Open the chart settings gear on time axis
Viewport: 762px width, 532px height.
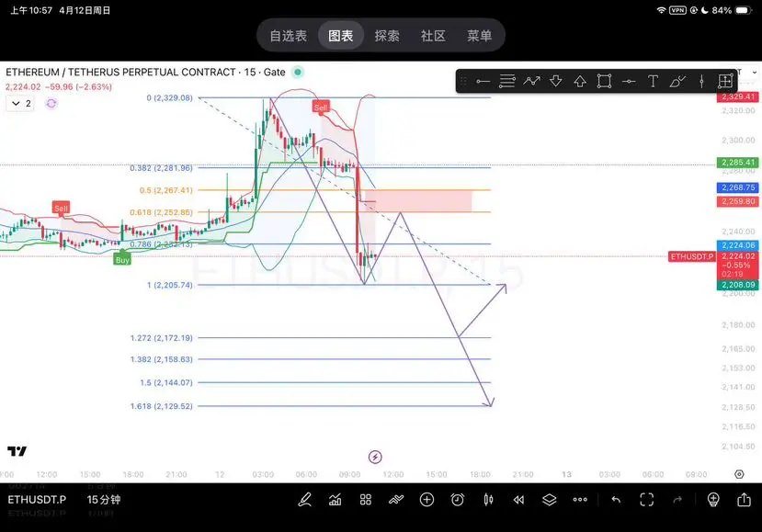(x=739, y=474)
